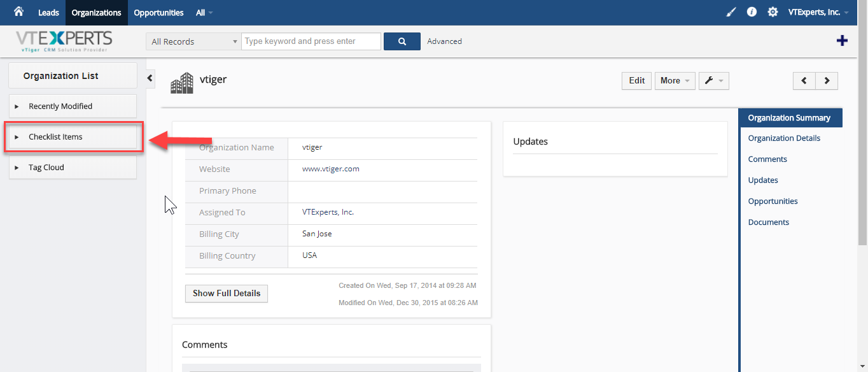Go to the previous record arrow
Image resolution: width=868 pixels, height=372 pixels.
pos(804,80)
